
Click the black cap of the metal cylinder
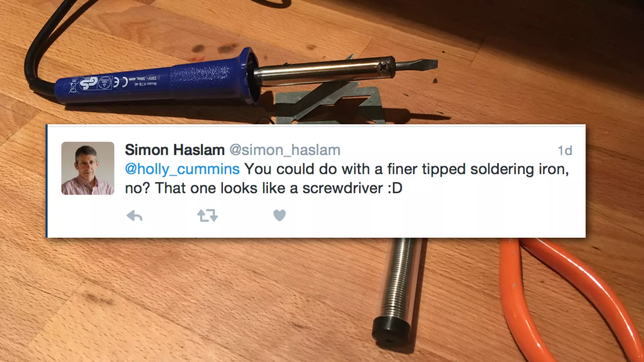click(391, 332)
